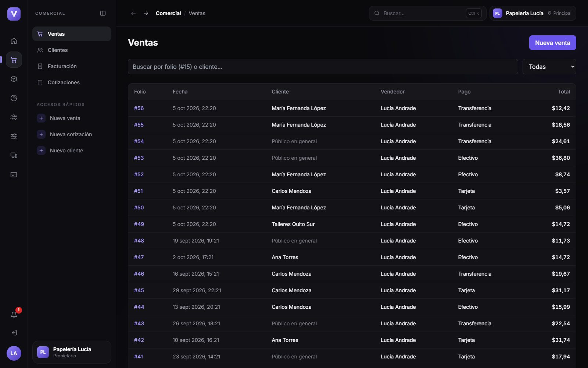Viewport: 588px width, 368px height.
Task: Open sale folio #41
Action: click(x=139, y=357)
